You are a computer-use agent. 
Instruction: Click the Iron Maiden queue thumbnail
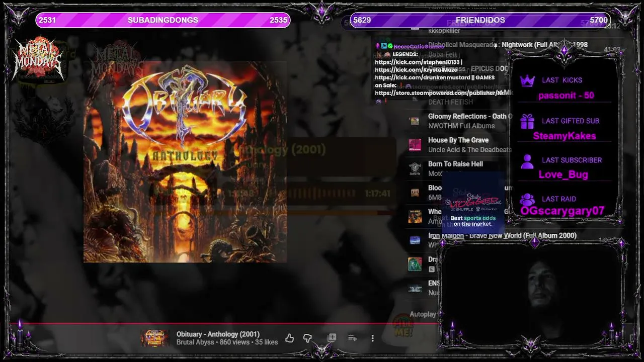click(415, 240)
